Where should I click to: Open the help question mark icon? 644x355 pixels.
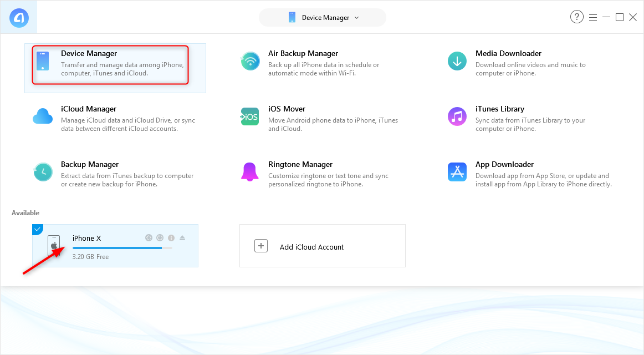point(576,17)
